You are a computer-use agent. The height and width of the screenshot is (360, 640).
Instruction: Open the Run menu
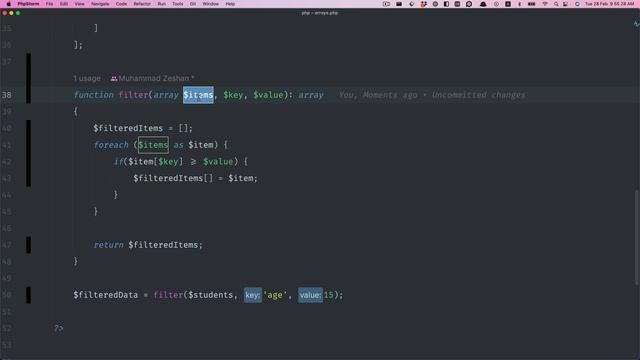pyautogui.click(x=162, y=4)
